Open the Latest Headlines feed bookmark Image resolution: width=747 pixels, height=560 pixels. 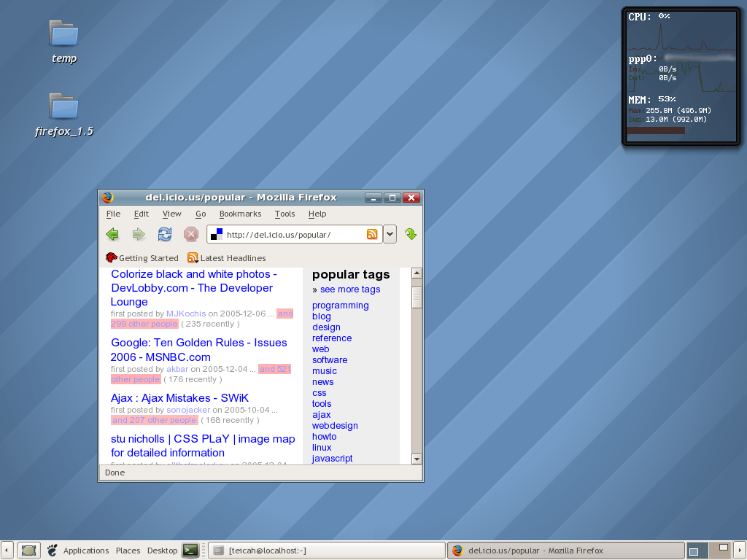pos(227,257)
